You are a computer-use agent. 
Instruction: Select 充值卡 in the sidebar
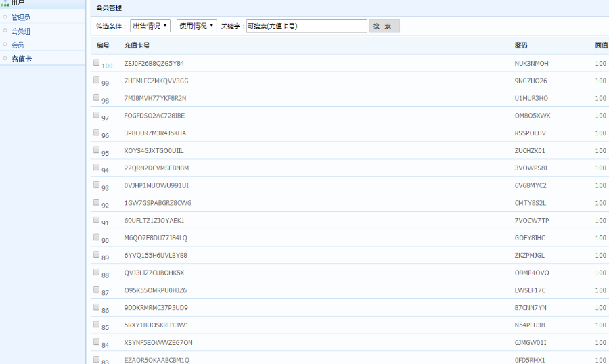[x=22, y=59]
